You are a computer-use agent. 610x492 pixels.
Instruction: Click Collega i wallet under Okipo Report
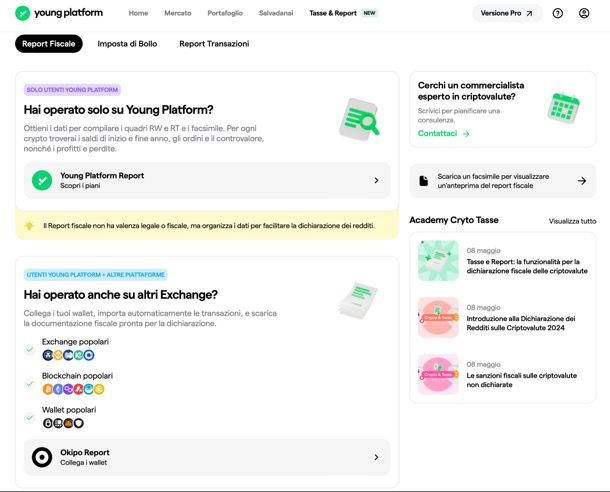tap(83, 462)
